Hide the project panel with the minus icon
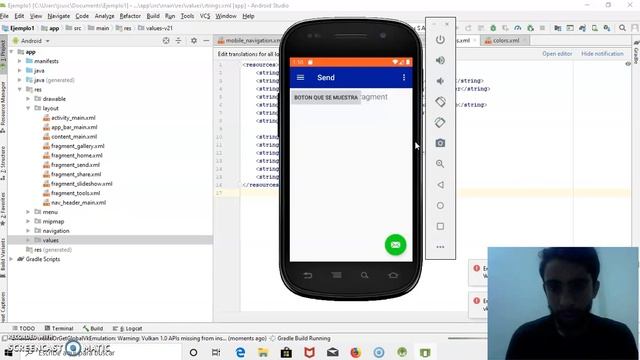Screen dimensions: 640x360 coord(206,41)
